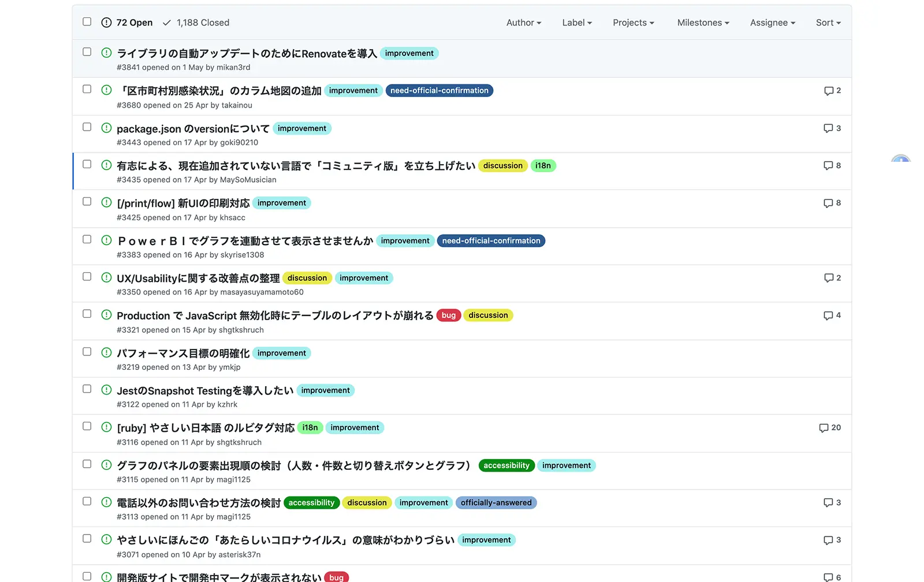Open issue about Production JavaScript table layout
924x582 pixels.
(x=275, y=316)
